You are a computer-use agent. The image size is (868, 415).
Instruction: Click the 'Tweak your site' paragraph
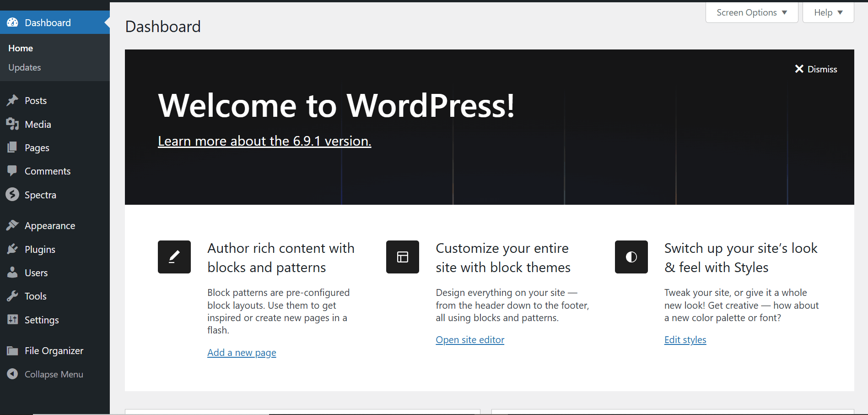[741, 305]
